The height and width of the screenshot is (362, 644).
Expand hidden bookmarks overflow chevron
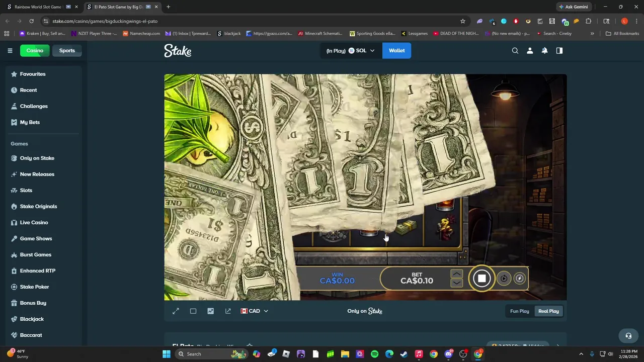pyautogui.click(x=592, y=34)
